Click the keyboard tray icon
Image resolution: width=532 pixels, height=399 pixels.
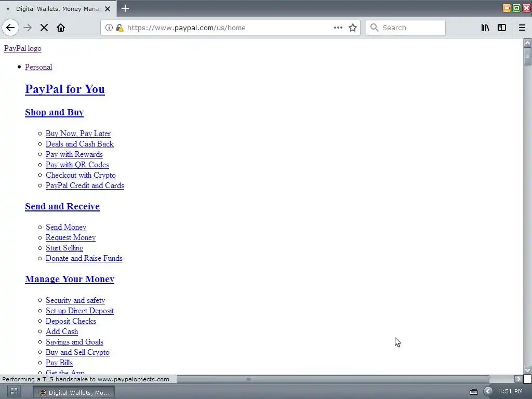tap(474, 392)
